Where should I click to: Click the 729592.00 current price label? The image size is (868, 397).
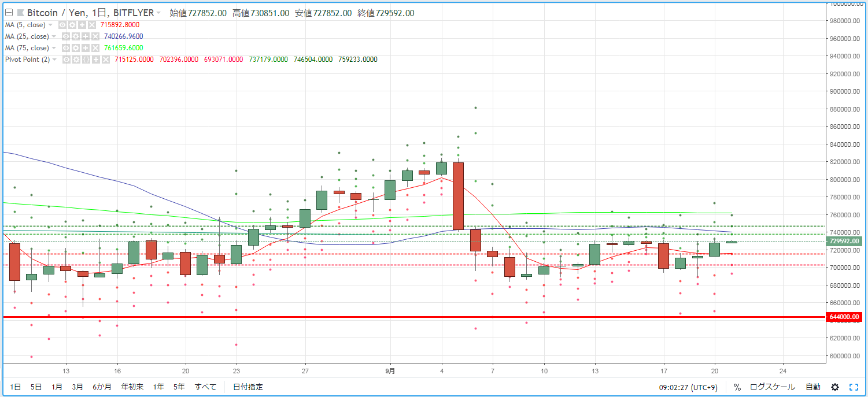pyautogui.click(x=845, y=241)
